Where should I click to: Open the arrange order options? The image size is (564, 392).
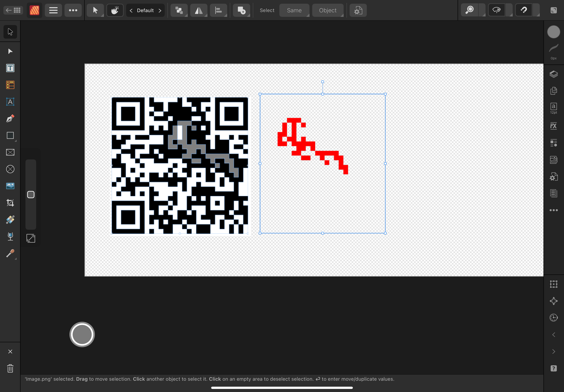(x=179, y=10)
